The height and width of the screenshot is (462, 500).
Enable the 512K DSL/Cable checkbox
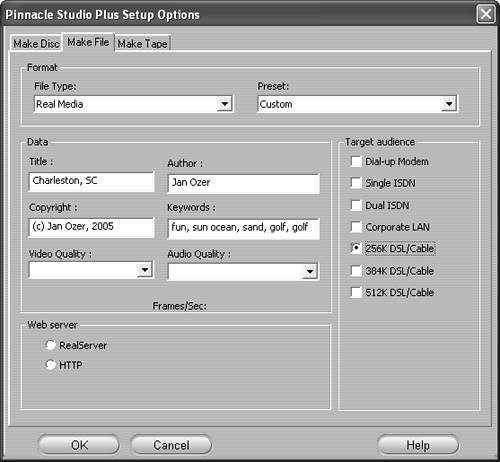coord(356,292)
